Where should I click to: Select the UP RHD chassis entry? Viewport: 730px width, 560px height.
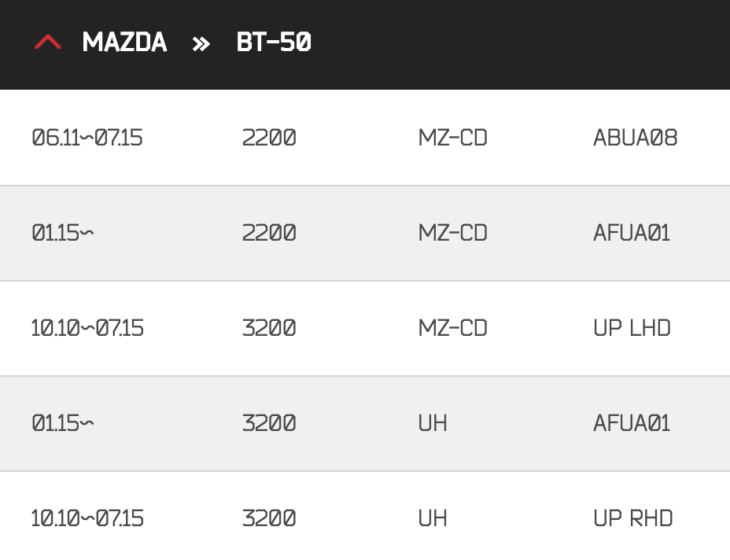tap(632, 518)
